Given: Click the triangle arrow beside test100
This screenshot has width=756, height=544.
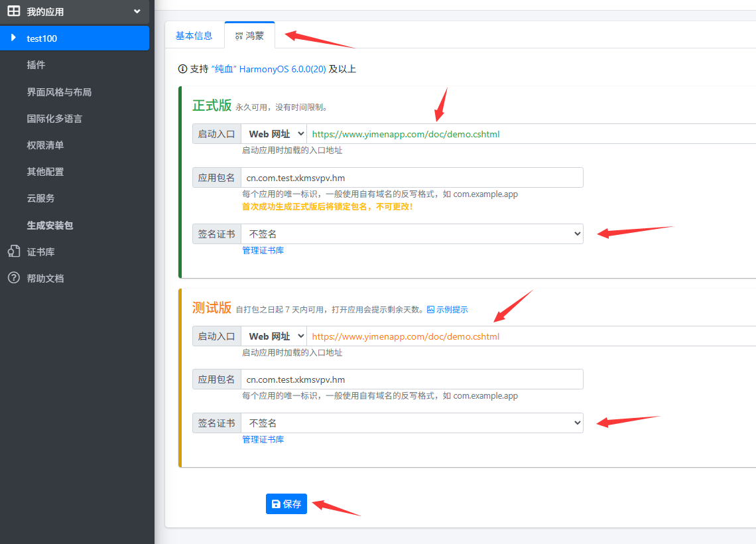Looking at the screenshot, I should coord(13,38).
